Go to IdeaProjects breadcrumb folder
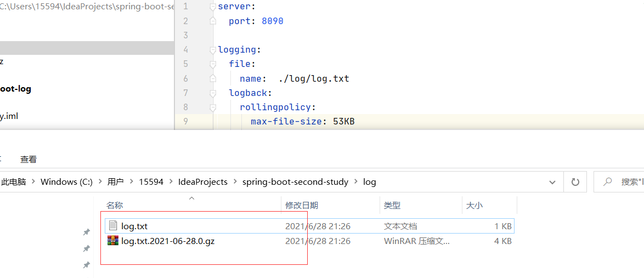 pyautogui.click(x=203, y=182)
